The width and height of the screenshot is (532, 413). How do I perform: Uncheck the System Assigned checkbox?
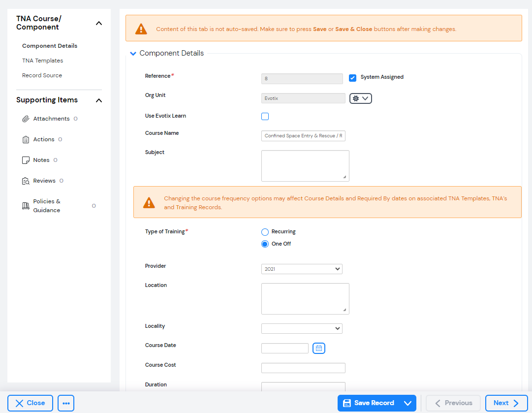tap(352, 78)
